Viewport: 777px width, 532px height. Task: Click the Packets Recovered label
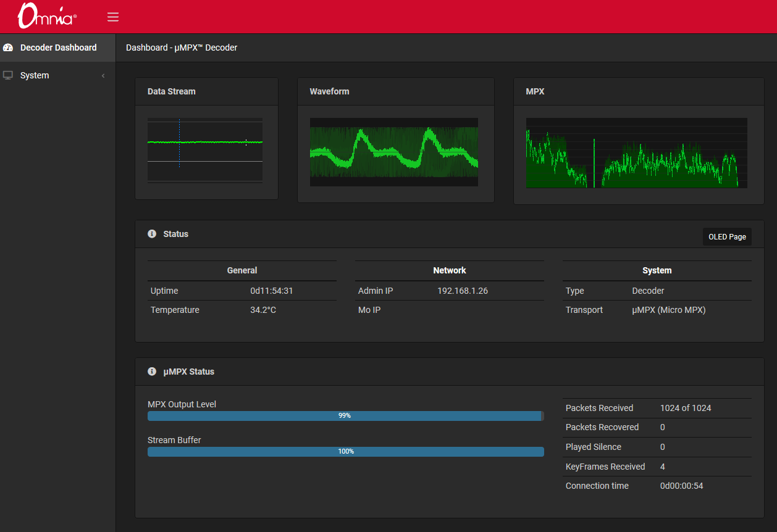point(602,427)
